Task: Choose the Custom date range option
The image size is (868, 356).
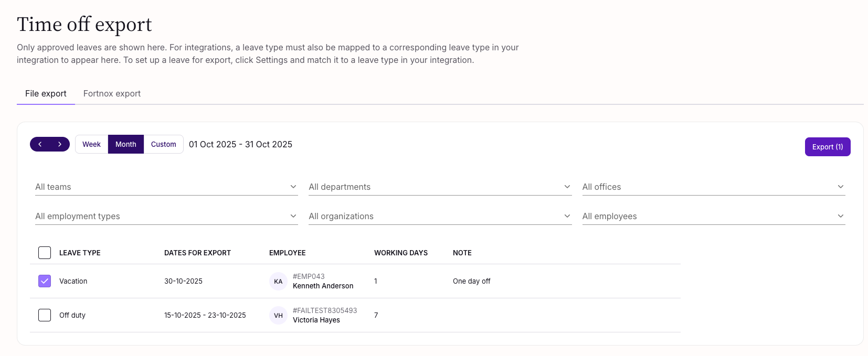Action: point(163,144)
